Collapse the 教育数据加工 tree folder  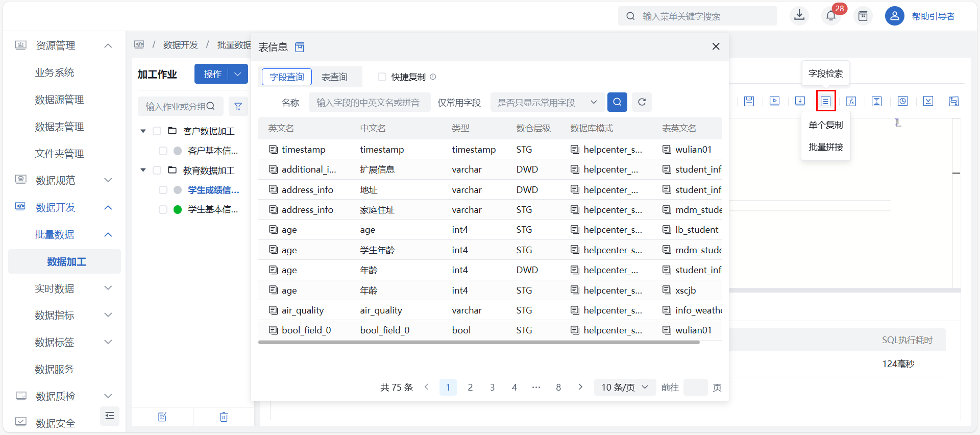[143, 170]
